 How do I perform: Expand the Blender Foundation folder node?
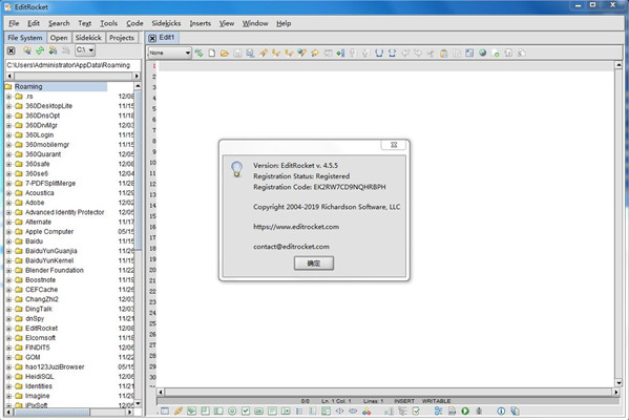[9, 270]
